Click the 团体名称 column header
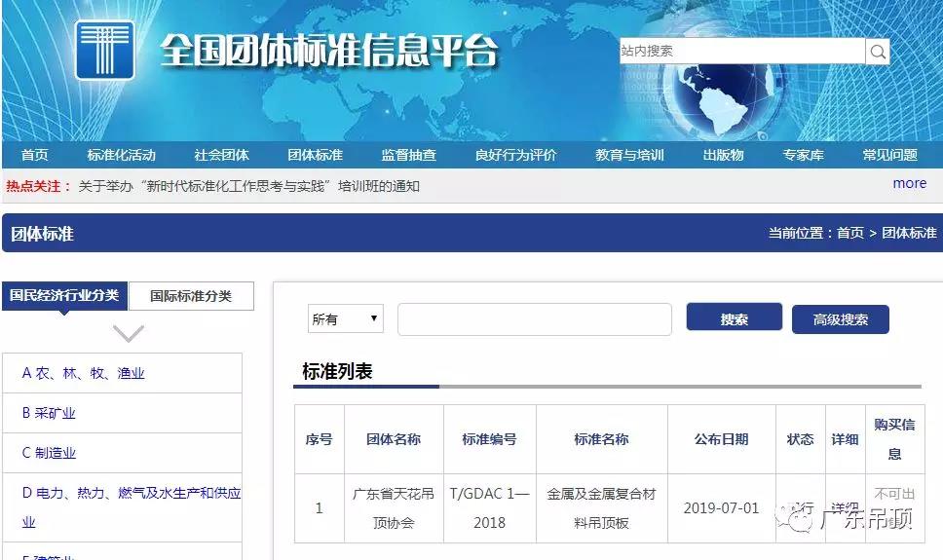Viewport: 943px width, 560px height. [x=394, y=439]
